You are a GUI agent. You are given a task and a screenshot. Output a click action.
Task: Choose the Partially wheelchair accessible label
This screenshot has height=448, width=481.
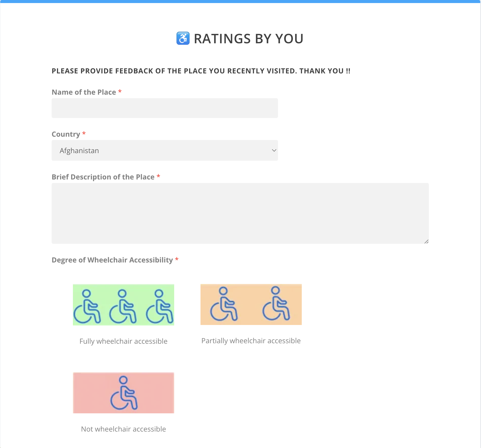(251, 341)
